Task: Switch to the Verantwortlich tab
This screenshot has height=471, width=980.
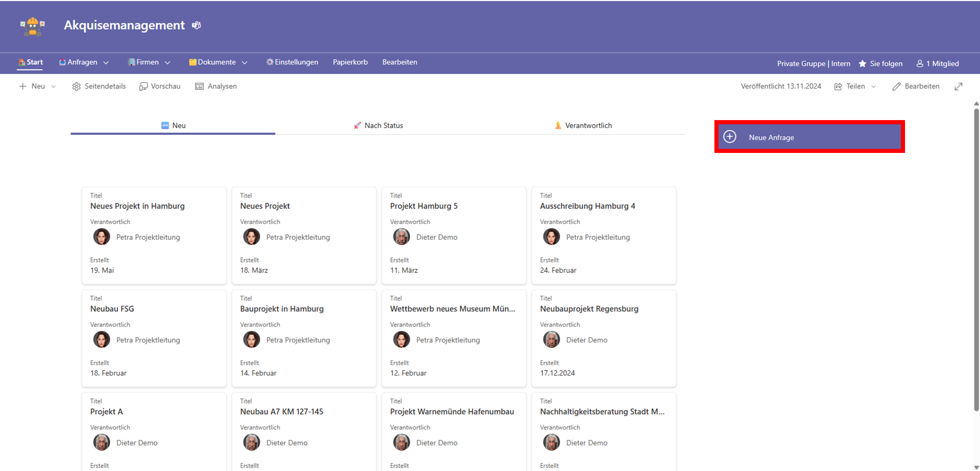Action: pyautogui.click(x=583, y=125)
